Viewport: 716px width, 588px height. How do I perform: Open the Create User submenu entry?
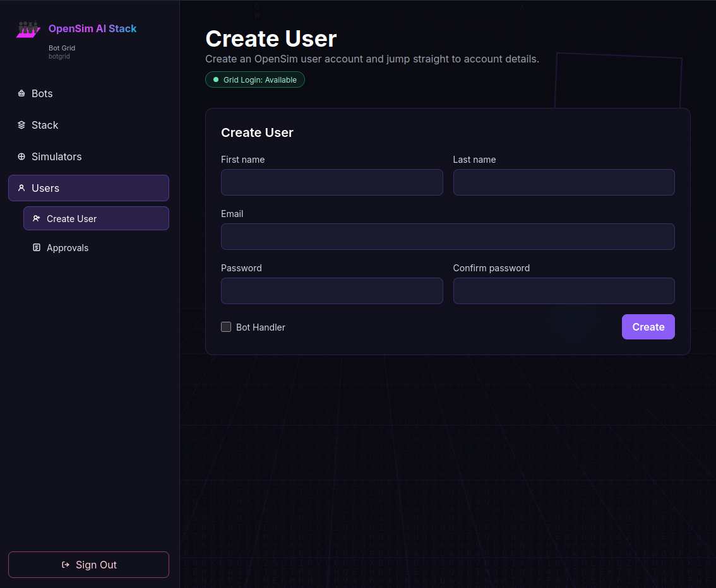[97, 218]
